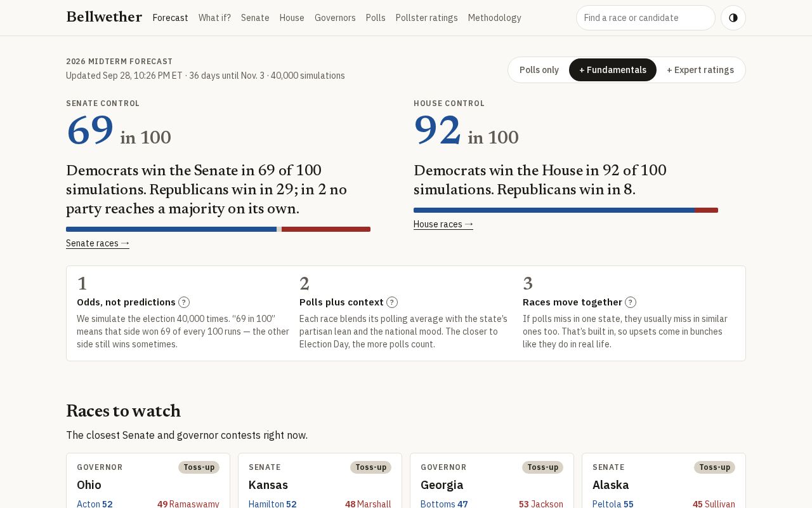Open the Forecast nav item
This screenshot has height=508, width=812.
(171, 18)
